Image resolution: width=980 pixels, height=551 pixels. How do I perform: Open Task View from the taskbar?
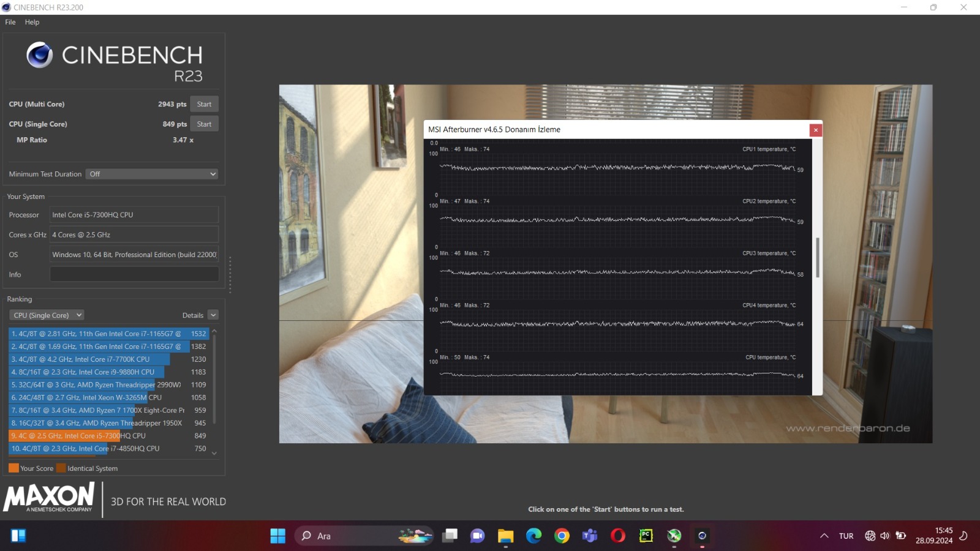point(450,536)
